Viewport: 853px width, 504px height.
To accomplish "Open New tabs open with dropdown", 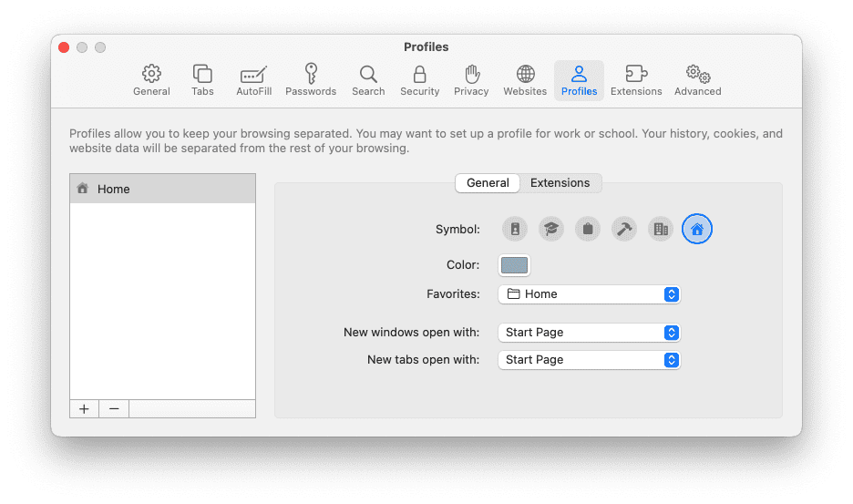I will 589,360.
